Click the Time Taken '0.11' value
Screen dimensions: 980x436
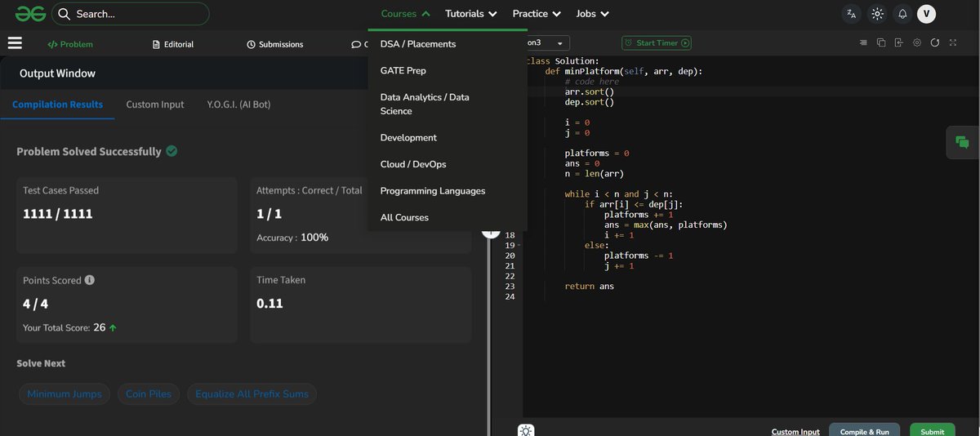pos(269,303)
